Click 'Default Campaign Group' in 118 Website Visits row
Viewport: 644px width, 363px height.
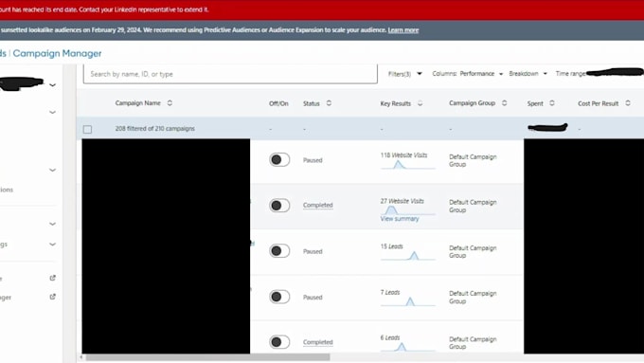click(473, 160)
